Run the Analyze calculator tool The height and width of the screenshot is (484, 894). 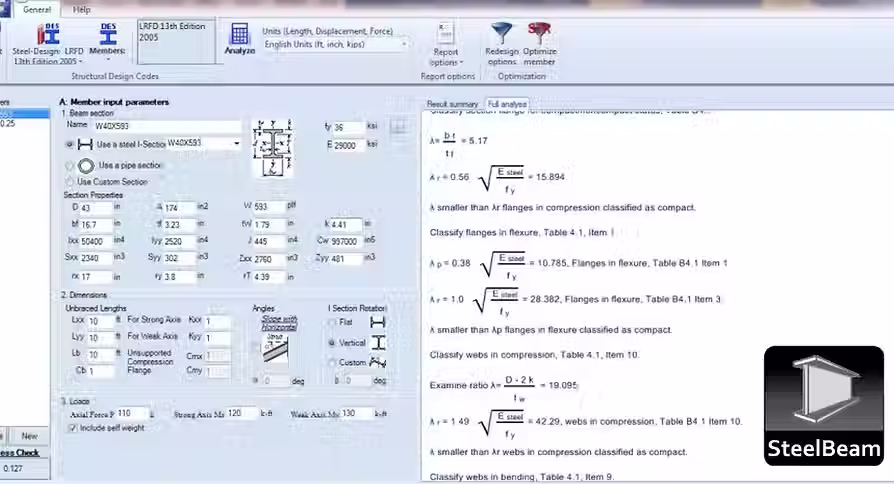coord(239,39)
